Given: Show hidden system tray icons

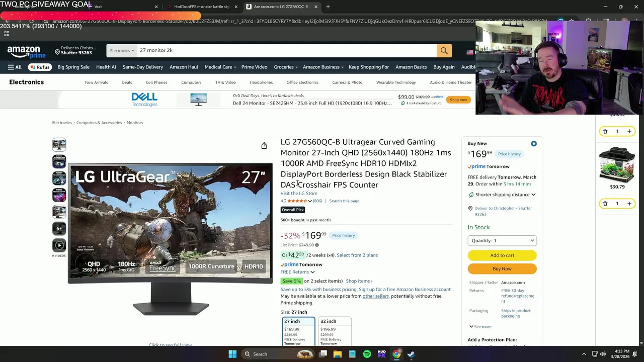Looking at the screenshot, I should click(584, 354).
